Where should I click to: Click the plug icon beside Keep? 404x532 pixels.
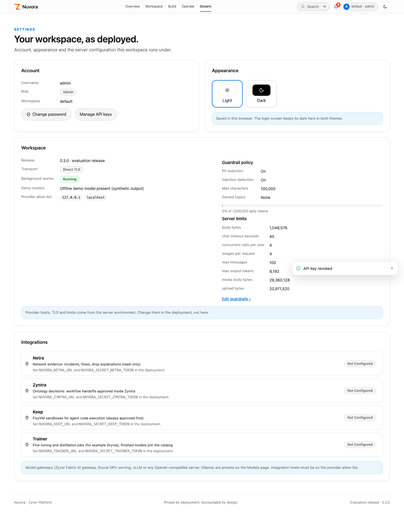click(27, 418)
